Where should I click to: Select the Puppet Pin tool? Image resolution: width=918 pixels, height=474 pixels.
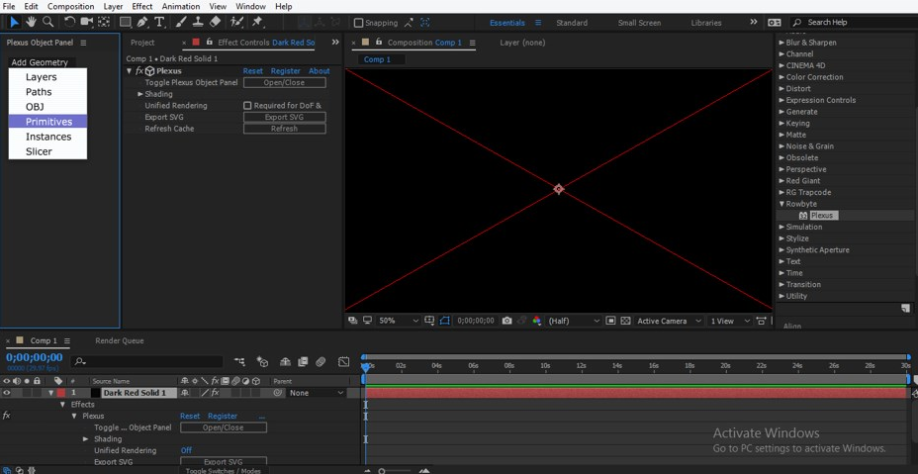click(x=258, y=22)
